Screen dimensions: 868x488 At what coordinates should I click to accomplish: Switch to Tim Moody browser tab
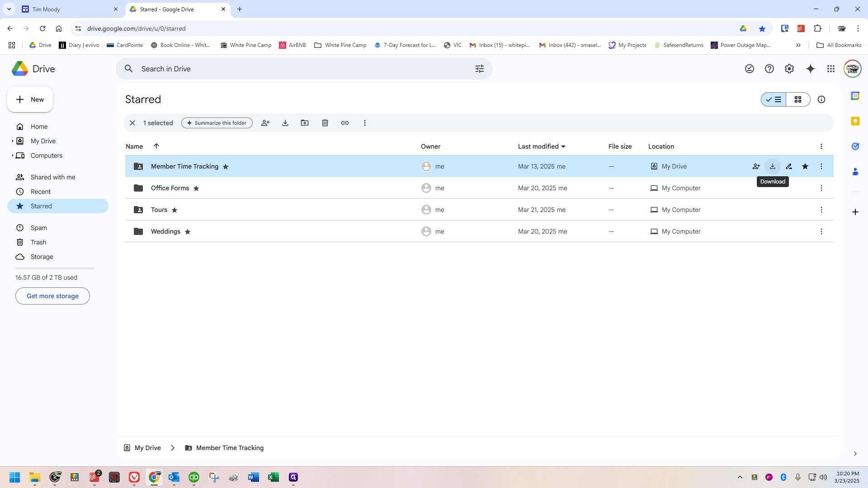pyautogui.click(x=70, y=9)
